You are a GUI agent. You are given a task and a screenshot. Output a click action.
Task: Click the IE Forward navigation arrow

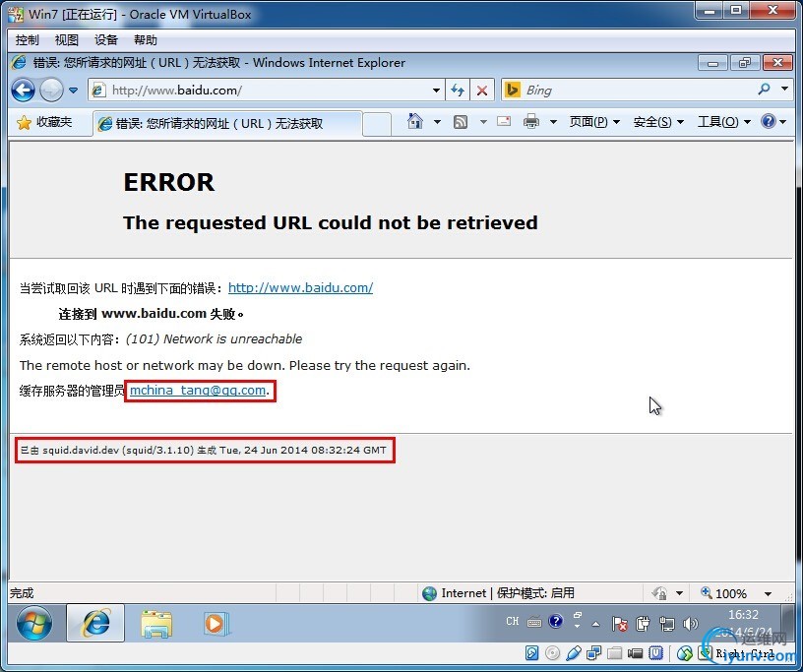point(51,91)
